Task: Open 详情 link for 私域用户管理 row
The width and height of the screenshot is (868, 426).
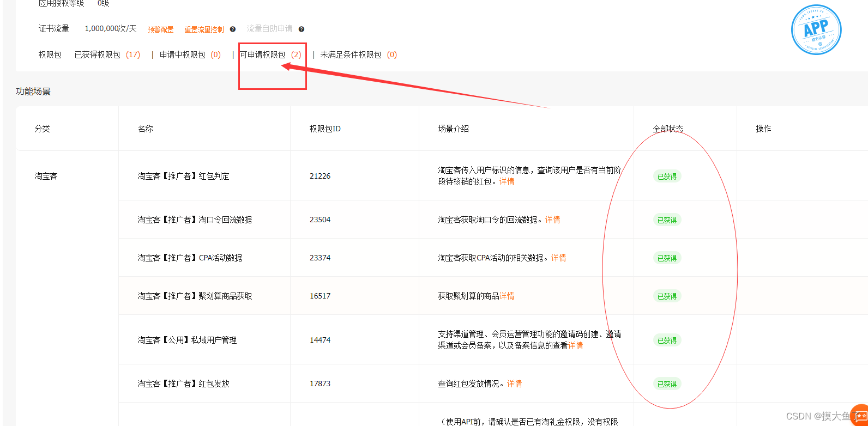Action: (x=575, y=345)
